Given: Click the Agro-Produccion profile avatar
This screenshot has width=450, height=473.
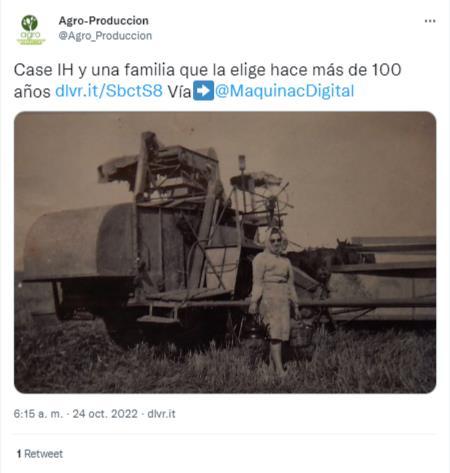Looking at the screenshot, I should coord(31,30).
